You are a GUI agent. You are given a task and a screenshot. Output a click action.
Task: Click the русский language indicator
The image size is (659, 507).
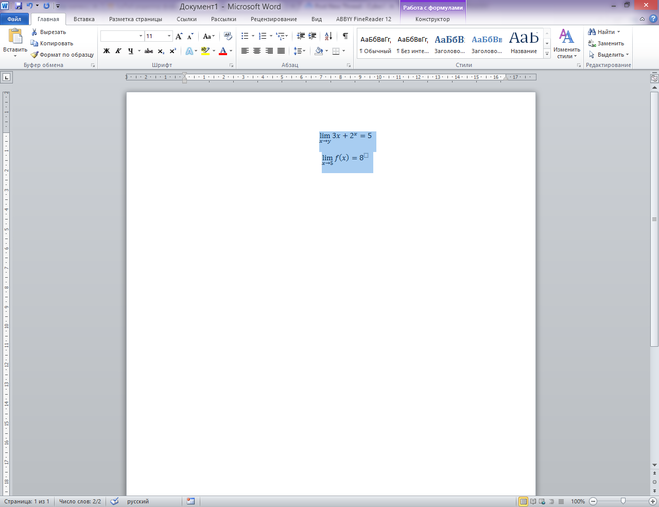click(x=138, y=501)
